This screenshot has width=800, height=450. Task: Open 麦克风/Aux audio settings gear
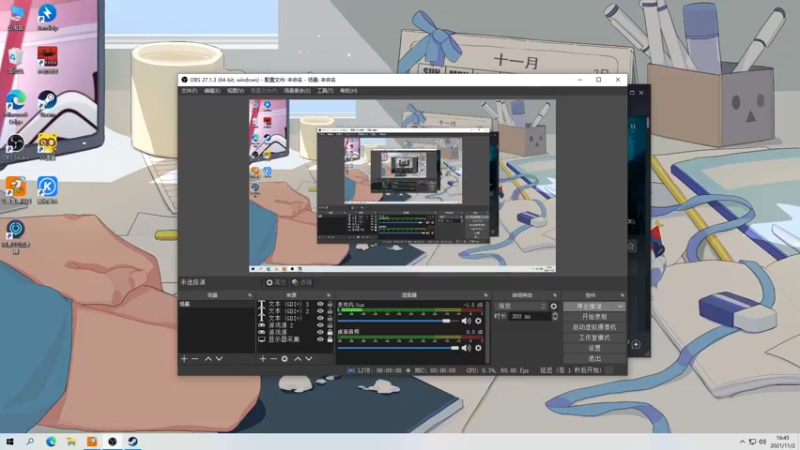click(x=478, y=321)
